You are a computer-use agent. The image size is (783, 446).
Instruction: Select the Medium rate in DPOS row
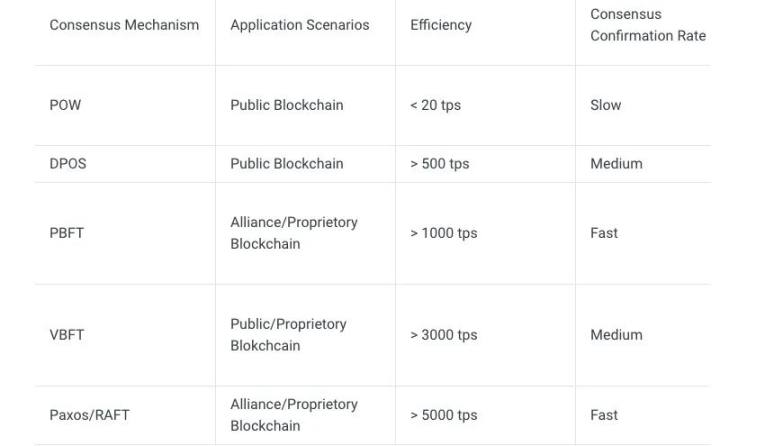pyautogui.click(x=616, y=164)
